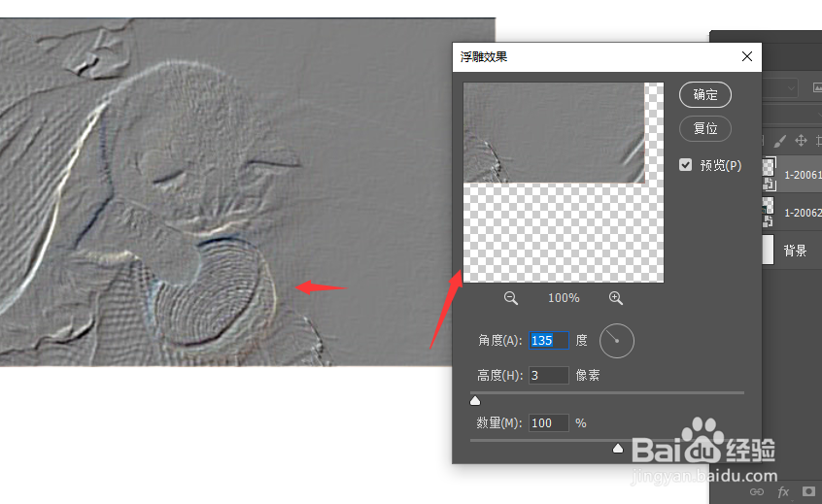
Task: Click the 数量(M) amount input field
Action: [x=549, y=422]
